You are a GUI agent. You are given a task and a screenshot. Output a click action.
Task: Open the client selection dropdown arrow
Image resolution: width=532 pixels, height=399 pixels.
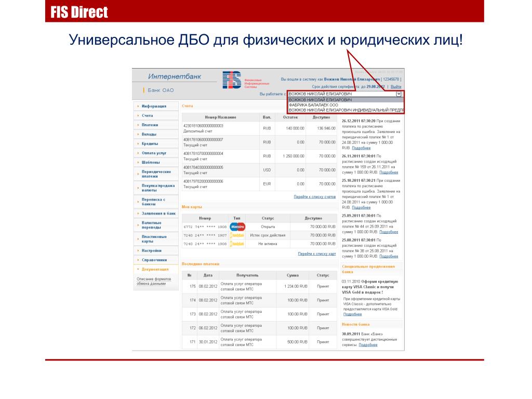pyautogui.click(x=398, y=94)
